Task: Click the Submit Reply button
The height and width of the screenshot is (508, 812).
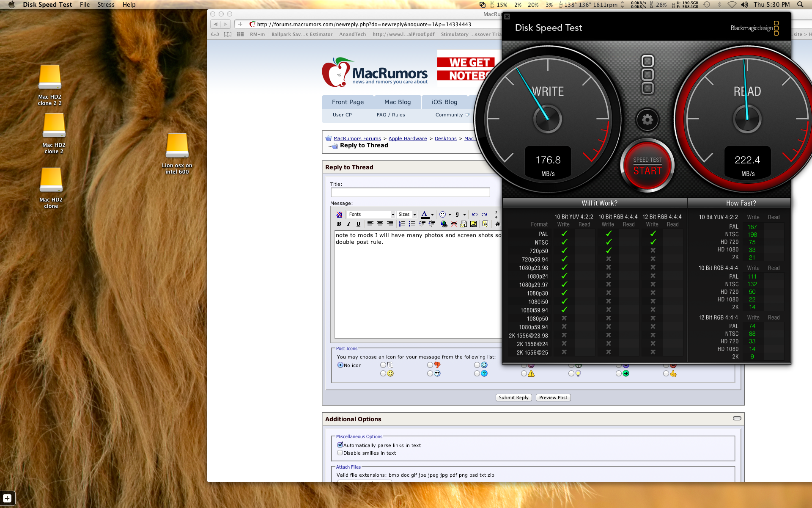Action: (x=513, y=398)
